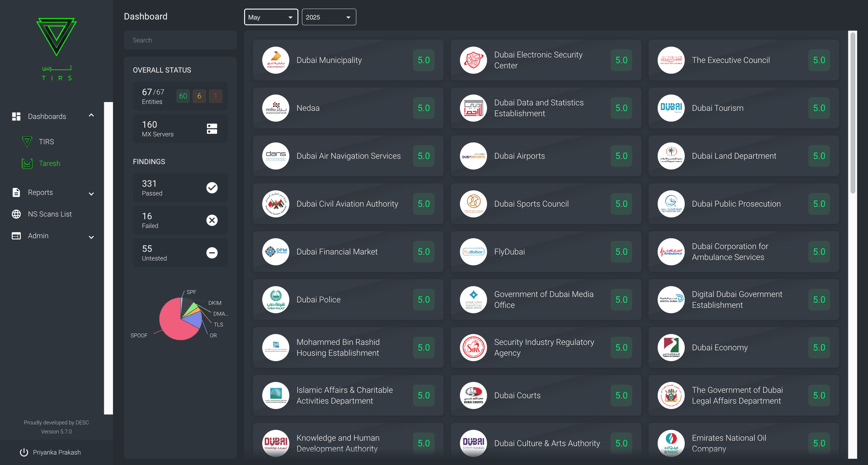Open the May month dropdown
The height and width of the screenshot is (465, 868).
270,17
